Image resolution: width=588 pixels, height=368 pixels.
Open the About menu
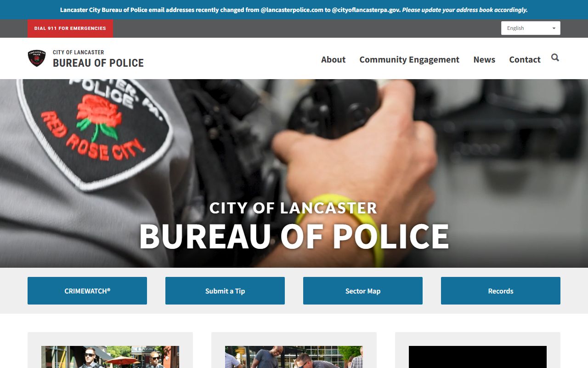333,59
